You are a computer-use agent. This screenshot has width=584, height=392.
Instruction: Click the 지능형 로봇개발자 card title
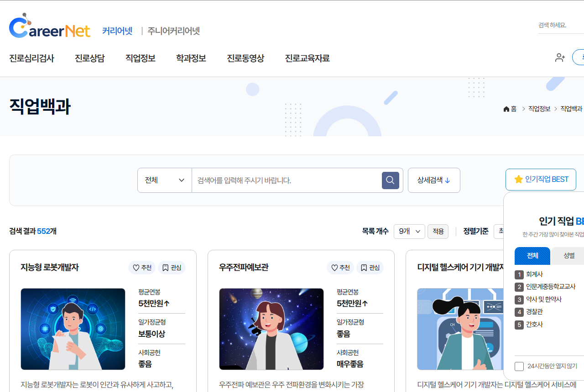pos(50,268)
